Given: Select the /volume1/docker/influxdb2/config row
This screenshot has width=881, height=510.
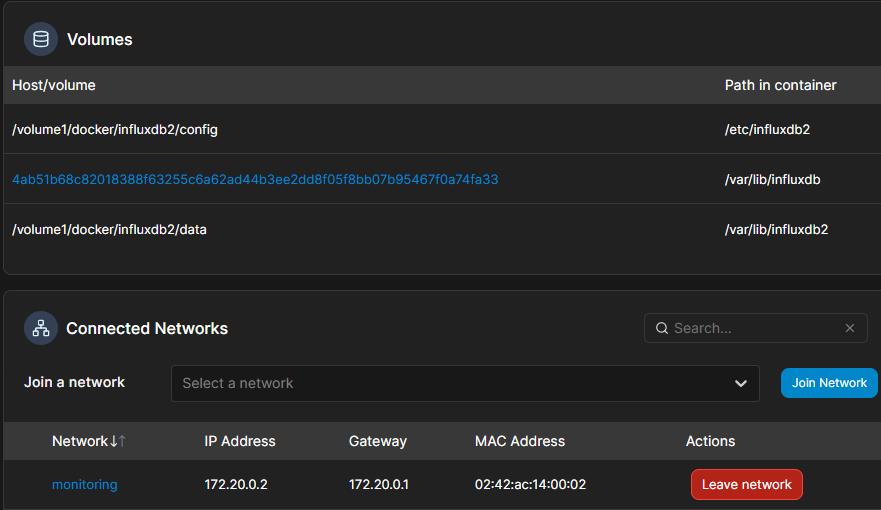Looking at the screenshot, I should pos(442,129).
